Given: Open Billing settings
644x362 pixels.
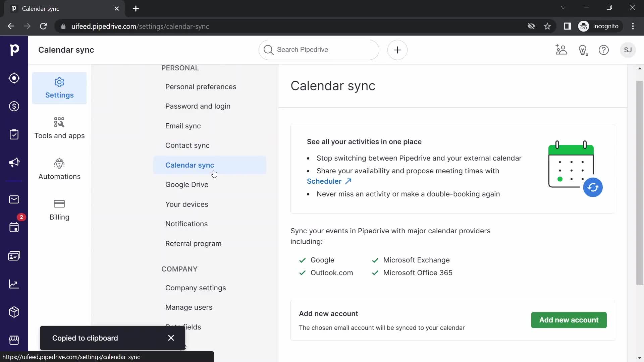Looking at the screenshot, I should [59, 210].
